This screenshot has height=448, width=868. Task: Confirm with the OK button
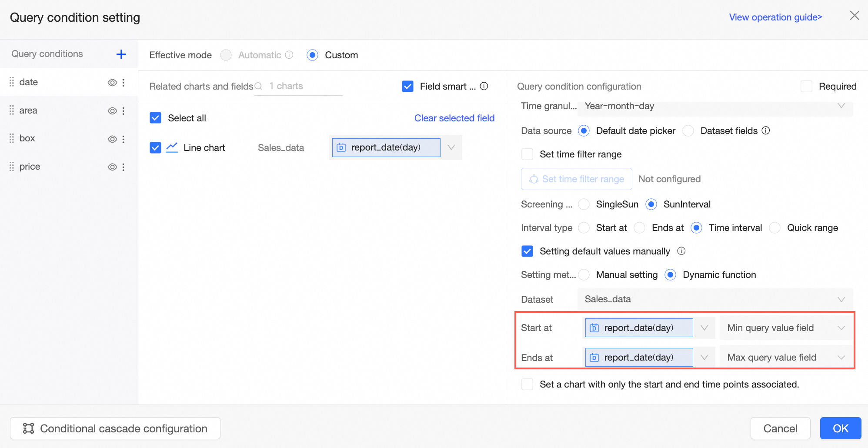[x=841, y=428]
